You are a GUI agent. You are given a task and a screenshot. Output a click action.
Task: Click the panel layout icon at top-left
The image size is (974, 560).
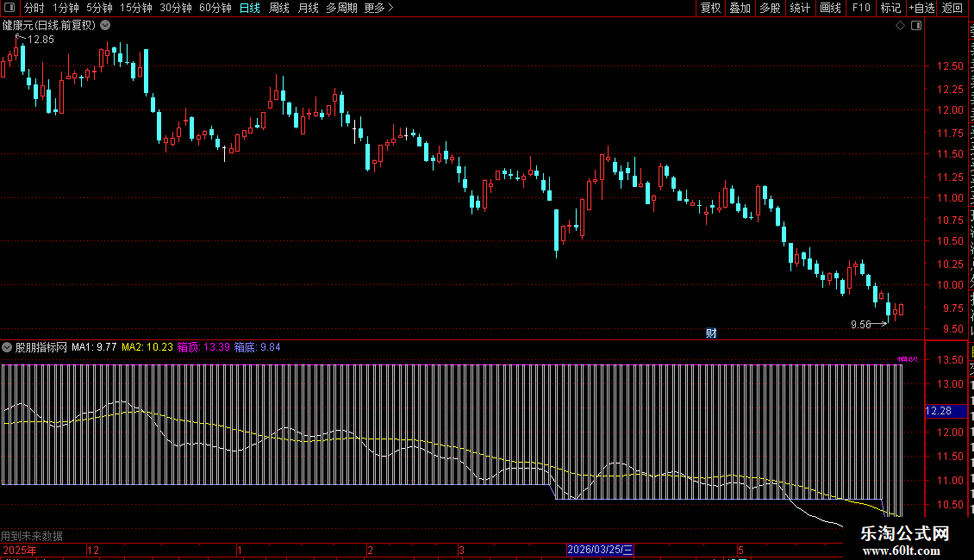pos(9,8)
